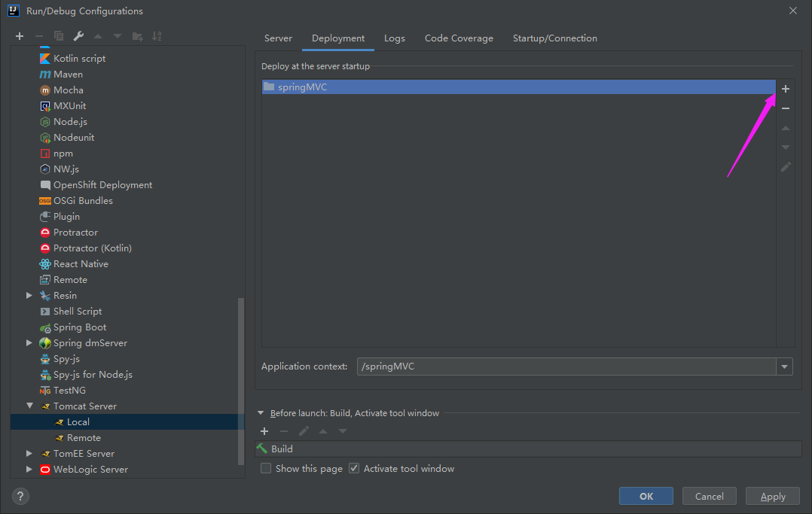Viewport: 812px width, 514px height.
Task: Add new configuration with plus icon
Action: (20, 36)
